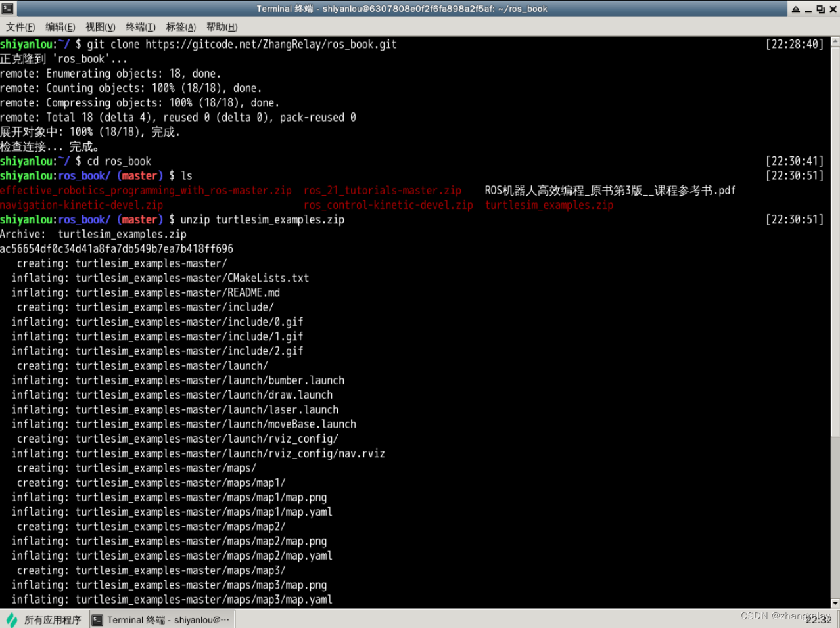840x628 pixels.
Task: Click the 展开对象中: 100% line
Action: coord(90,132)
